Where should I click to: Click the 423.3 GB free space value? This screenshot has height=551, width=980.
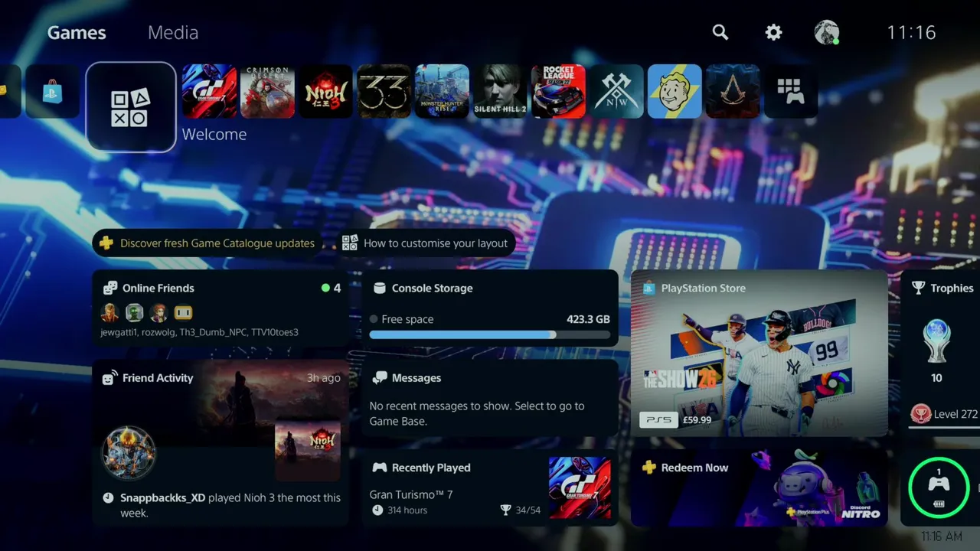click(588, 319)
